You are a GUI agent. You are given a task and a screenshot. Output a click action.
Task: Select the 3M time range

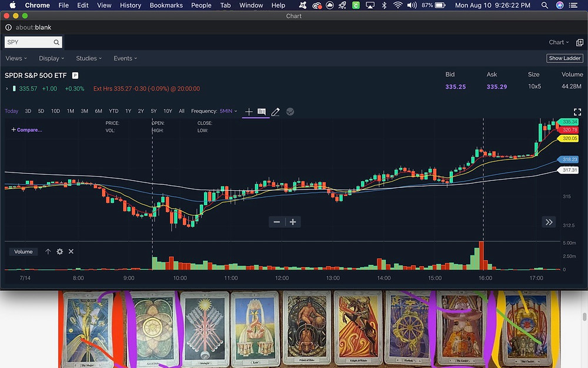pos(84,111)
